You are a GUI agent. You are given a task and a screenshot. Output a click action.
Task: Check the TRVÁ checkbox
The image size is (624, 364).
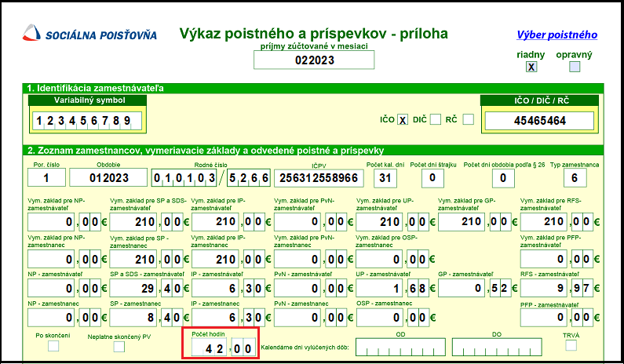click(572, 346)
